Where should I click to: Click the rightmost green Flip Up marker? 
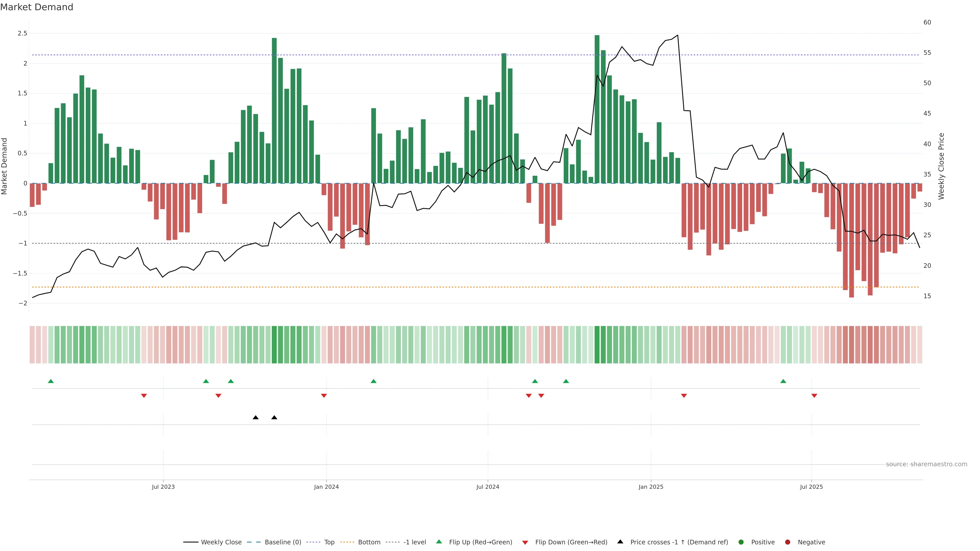[x=783, y=381]
